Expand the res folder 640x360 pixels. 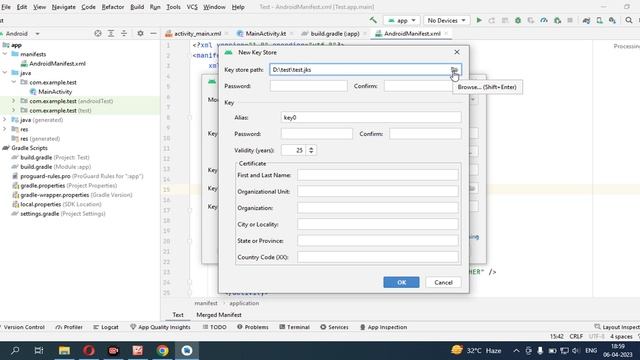tap(5, 129)
